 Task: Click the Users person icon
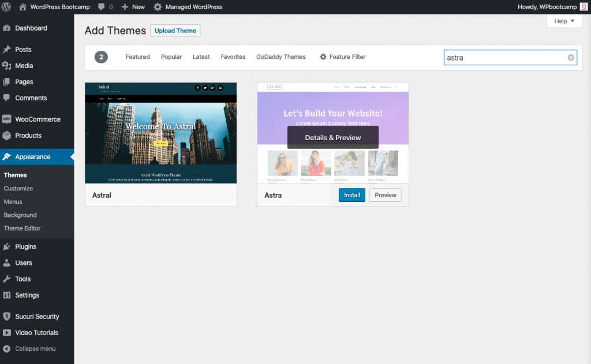(7, 263)
